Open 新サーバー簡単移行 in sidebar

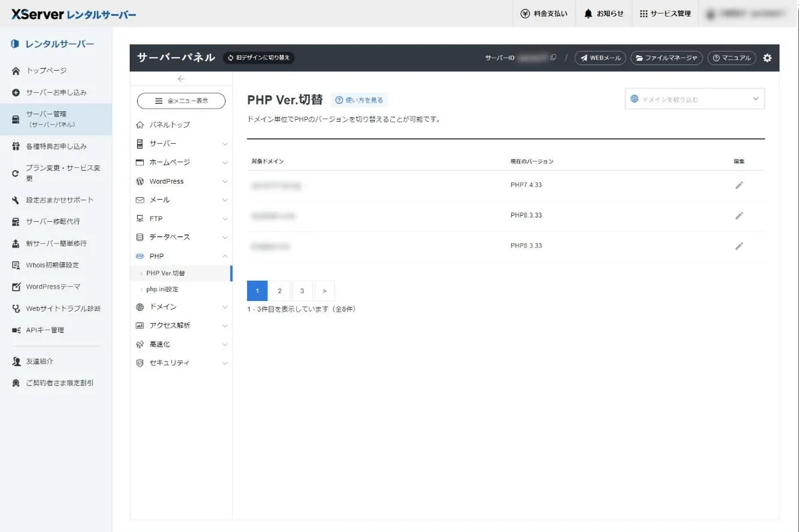[56, 243]
